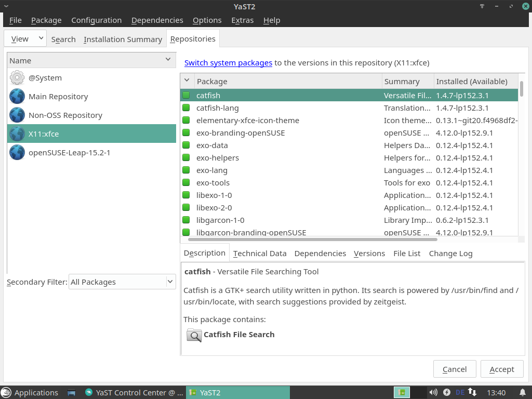Screen dimensions: 532x399
Task: Click the @System gear icon
Action: [x=17, y=78]
